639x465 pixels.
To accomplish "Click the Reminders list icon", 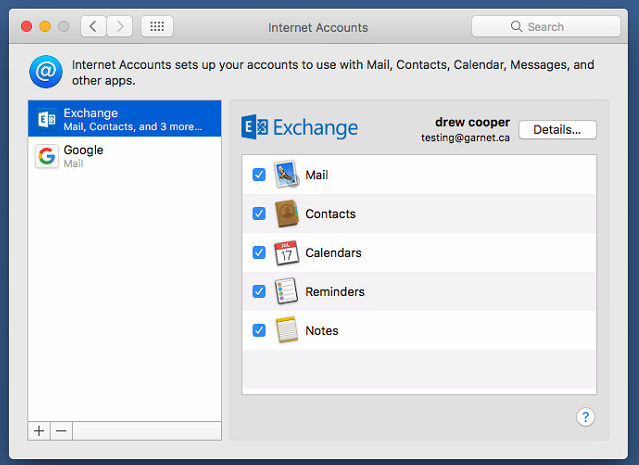I will [x=287, y=292].
